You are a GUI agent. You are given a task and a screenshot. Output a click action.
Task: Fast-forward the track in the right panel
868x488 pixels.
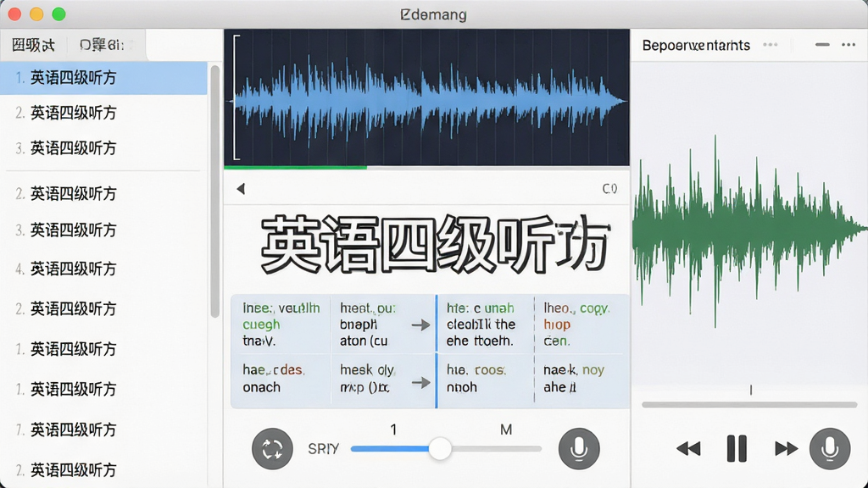786,448
